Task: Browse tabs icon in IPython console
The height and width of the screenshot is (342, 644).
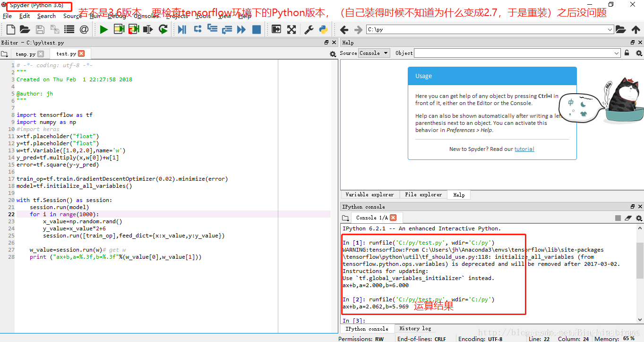Action: click(345, 218)
